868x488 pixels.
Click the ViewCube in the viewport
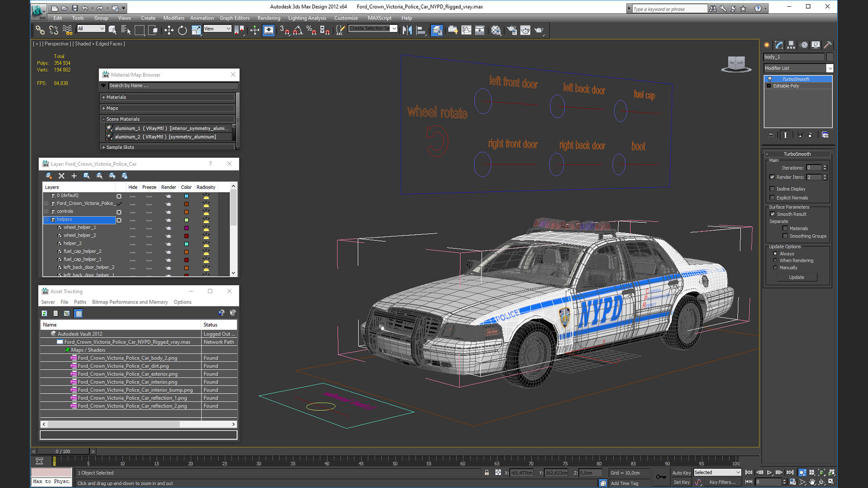click(x=736, y=64)
